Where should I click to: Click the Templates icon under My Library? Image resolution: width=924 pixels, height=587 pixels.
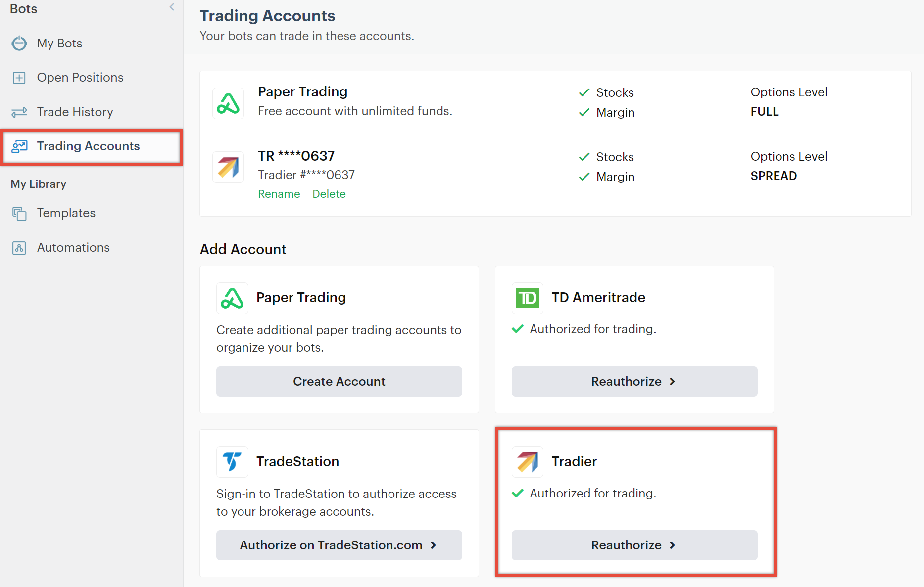(19, 213)
